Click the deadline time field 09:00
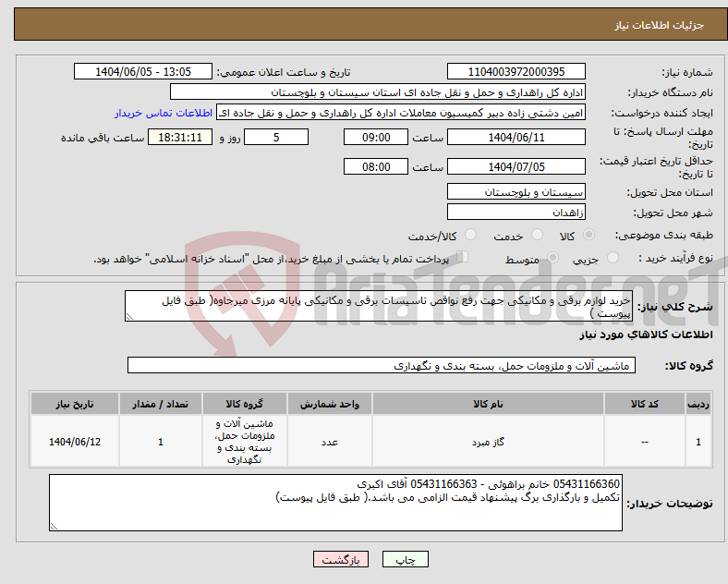This screenshot has width=728, height=584. pyautogui.click(x=376, y=137)
